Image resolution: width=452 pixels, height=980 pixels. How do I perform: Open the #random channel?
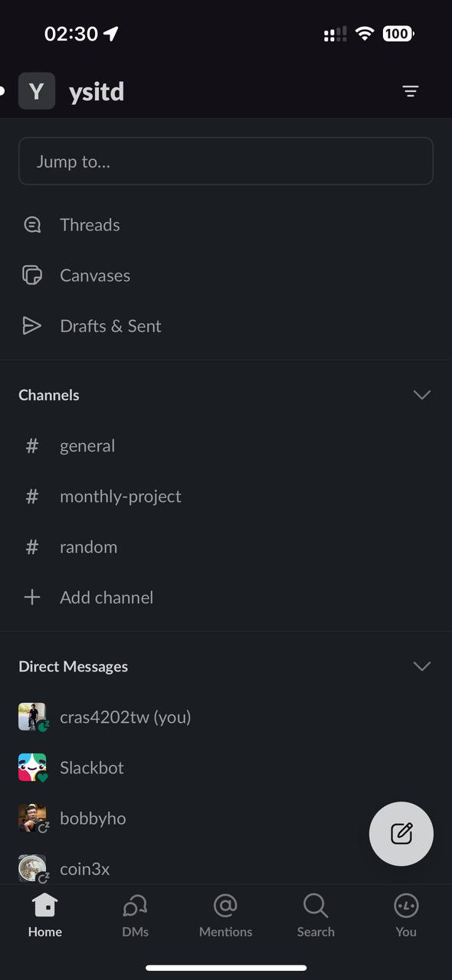[226, 547]
